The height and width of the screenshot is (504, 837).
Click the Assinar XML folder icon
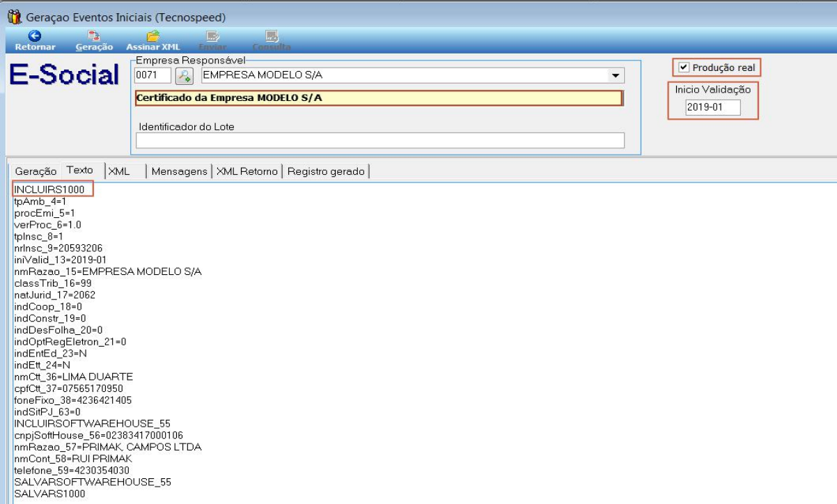(x=153, y=36)
